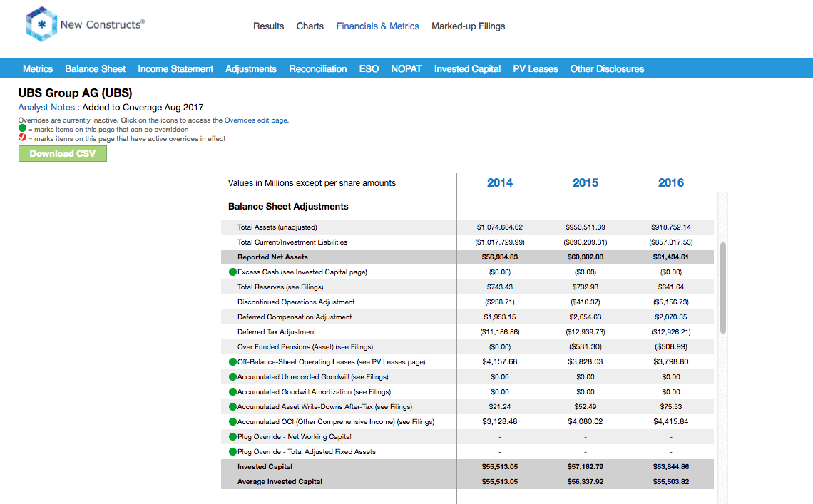Screen dimensions: 813x504
Task: Click the Reported Net Assets row label
Action: click(x=272, y=257)
